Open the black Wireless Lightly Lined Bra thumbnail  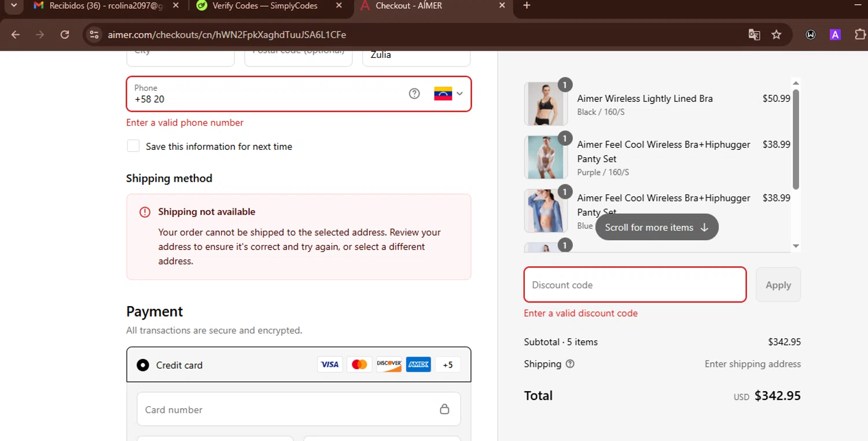tap(545, 104)
